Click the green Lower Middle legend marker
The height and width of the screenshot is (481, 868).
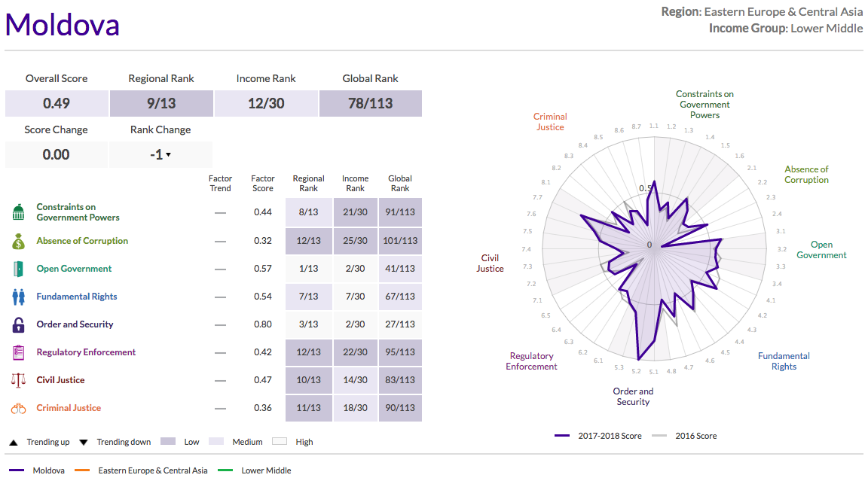tap(225, 470)
